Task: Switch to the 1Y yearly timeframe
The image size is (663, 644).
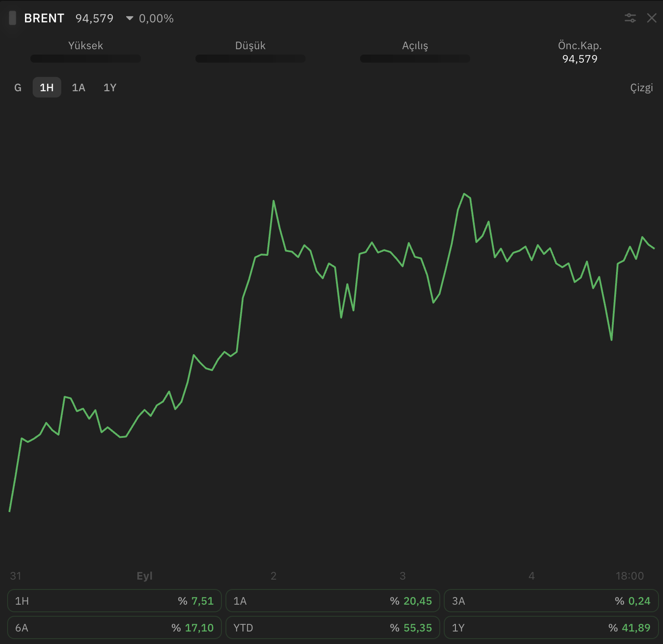Action: point(110,87)
